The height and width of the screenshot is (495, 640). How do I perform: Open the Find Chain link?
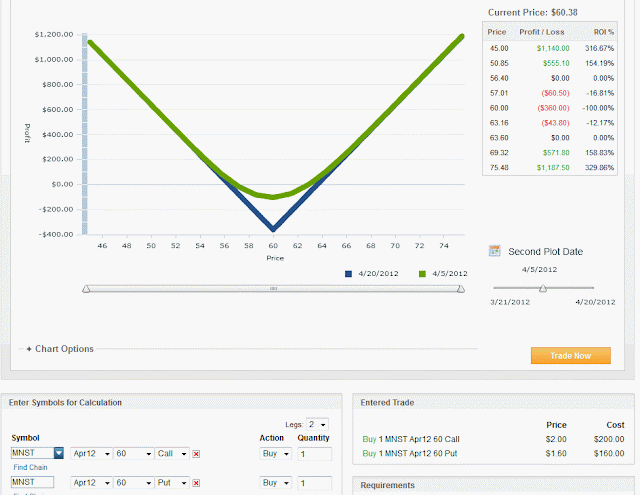30,467
